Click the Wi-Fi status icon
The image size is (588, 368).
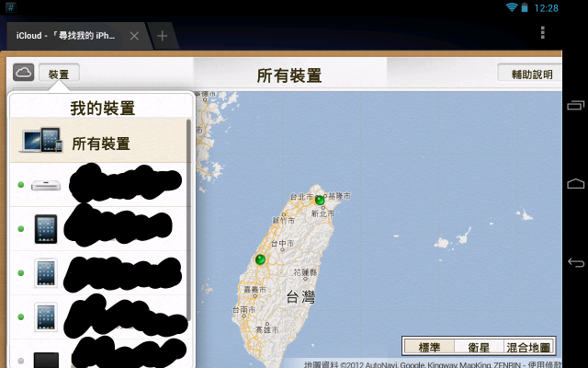click(x=511, y=7)
